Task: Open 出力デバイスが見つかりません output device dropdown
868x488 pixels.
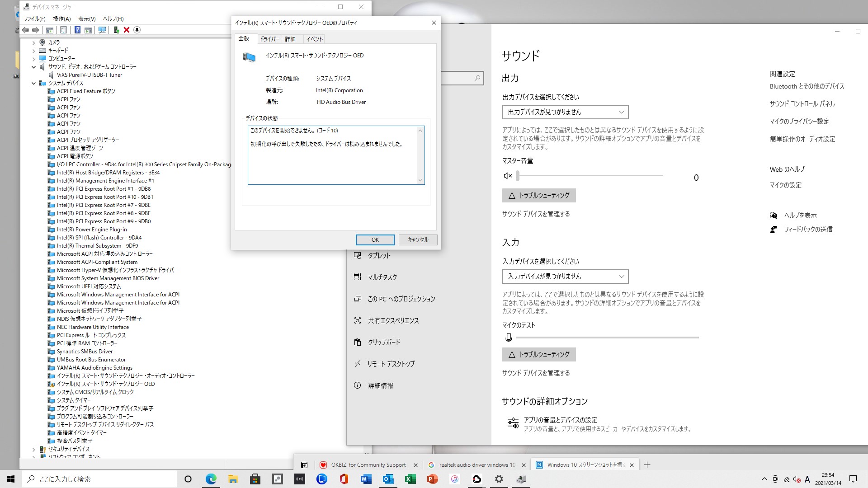Action: coord(565,112)
